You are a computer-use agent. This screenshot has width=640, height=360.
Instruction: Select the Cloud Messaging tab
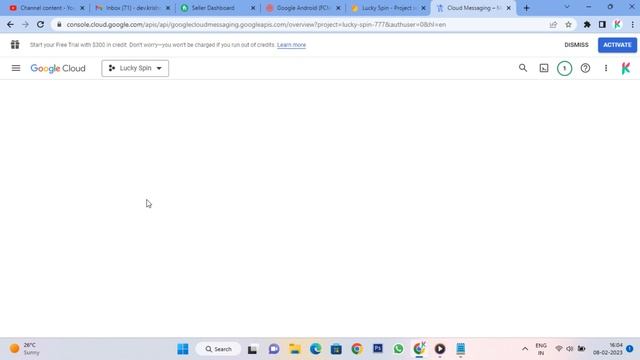click(x=473, y=8)
